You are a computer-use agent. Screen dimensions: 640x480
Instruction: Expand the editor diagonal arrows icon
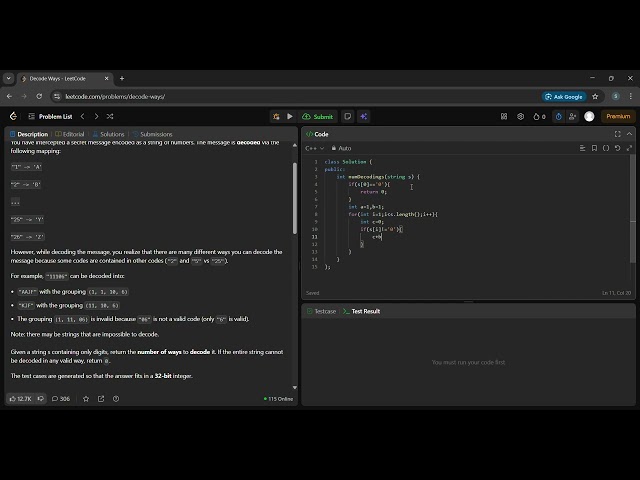coord(629,148)
